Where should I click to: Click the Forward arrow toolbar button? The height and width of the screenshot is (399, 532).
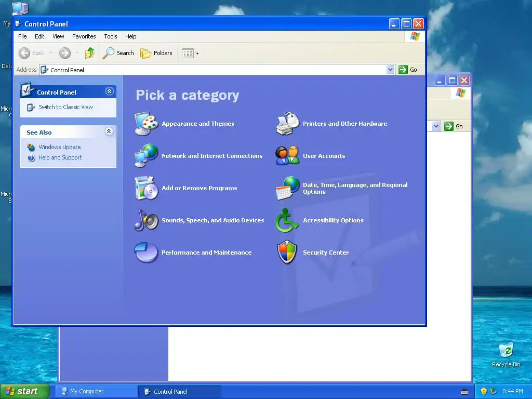[65, 53]
